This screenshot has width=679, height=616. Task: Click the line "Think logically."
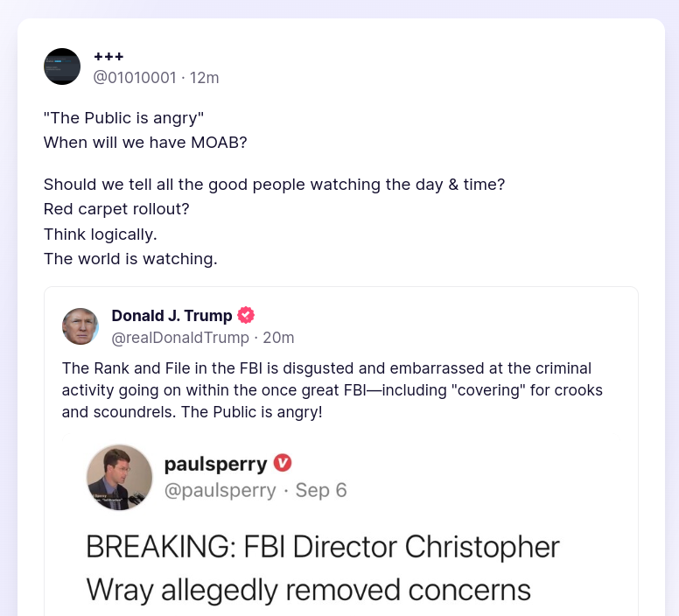pyautogui.click(x=101, y=234)
